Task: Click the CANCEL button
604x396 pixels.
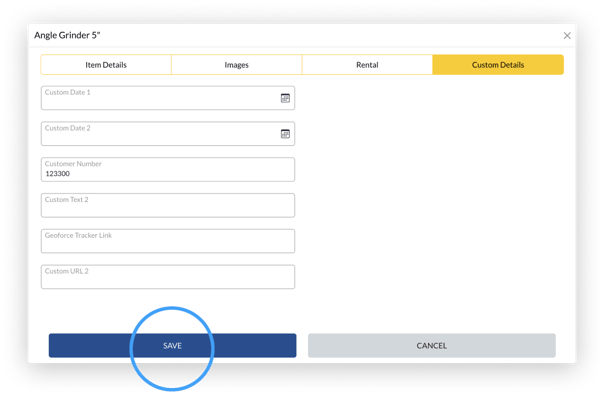Action: (x=432, y=346)
